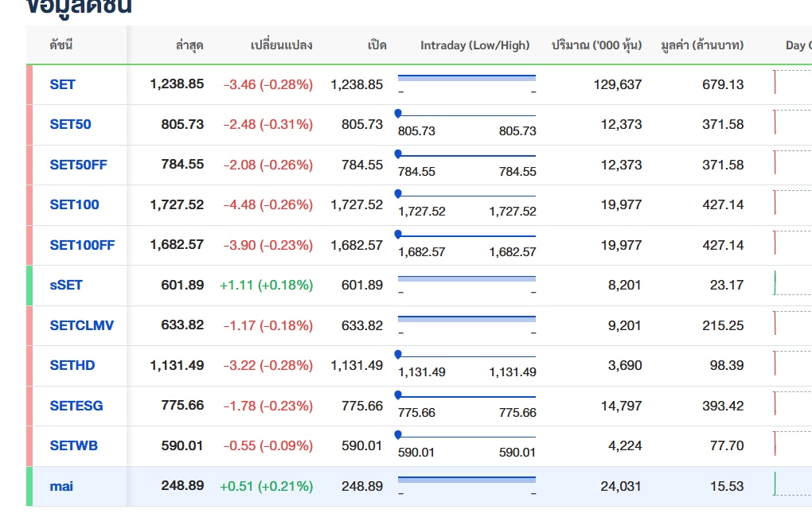Open the SETESG index link
The height and width of the screenshot is (525, 812).
76,406
